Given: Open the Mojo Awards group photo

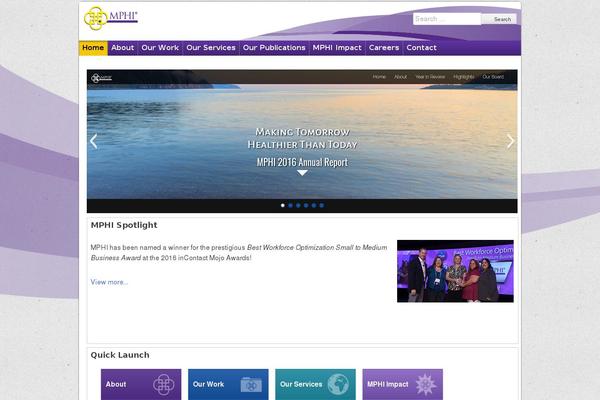Looking at the screenshot, I should (455, 271).
